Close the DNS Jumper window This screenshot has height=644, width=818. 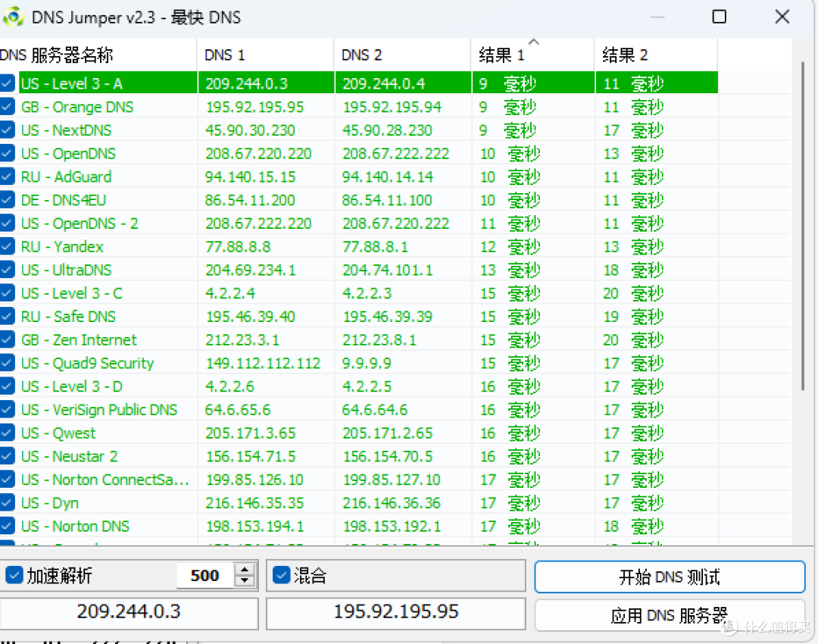(x=782, y=17)
